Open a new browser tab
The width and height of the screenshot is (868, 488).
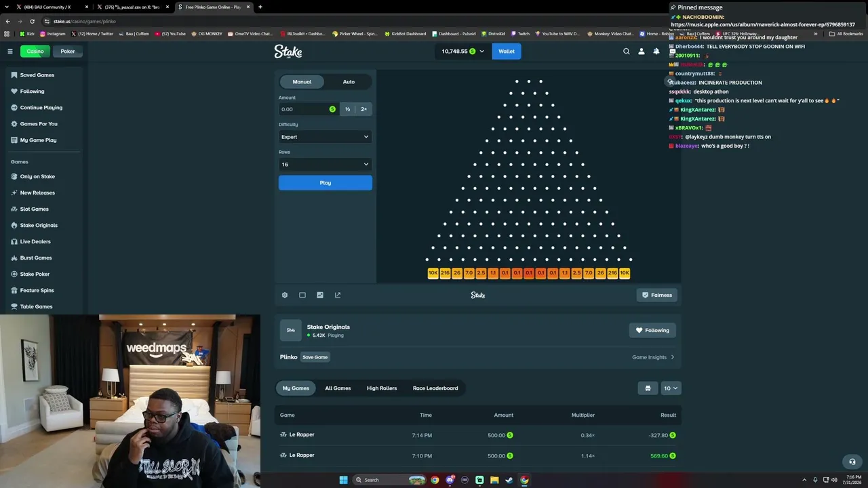(x=260, y=7)
